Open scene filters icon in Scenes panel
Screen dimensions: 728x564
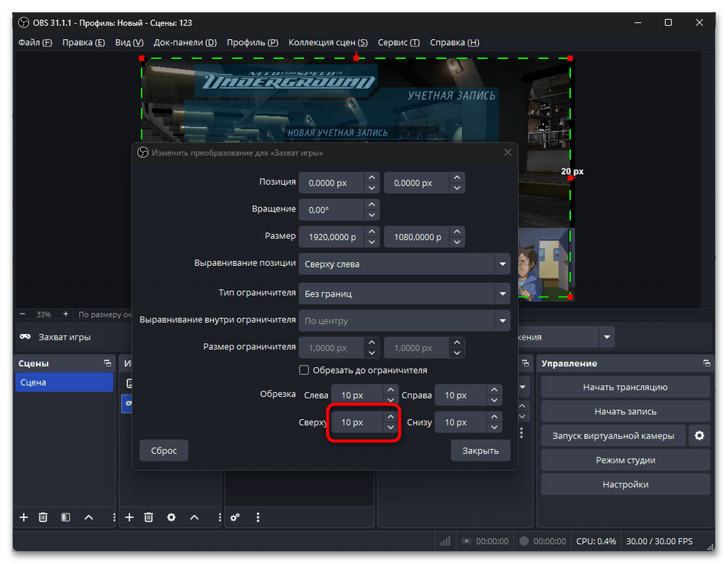[x=65, y=517]
